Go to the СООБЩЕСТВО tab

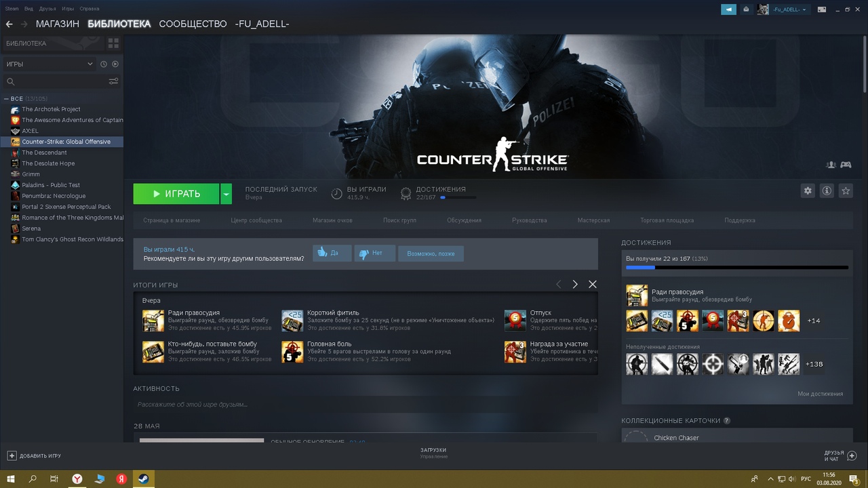click(x=193, y=24)
